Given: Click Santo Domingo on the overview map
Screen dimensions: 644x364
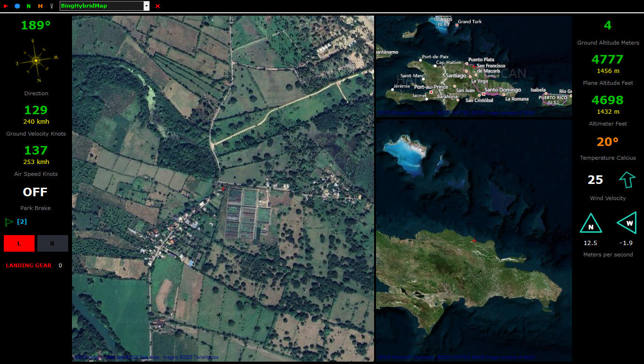Looking at the screenshot, I should [502, 90].
